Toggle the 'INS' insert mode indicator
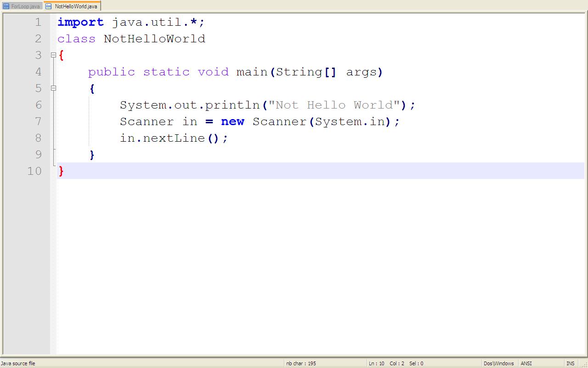Viewport: 588px width, 368px height. (570, 363)
